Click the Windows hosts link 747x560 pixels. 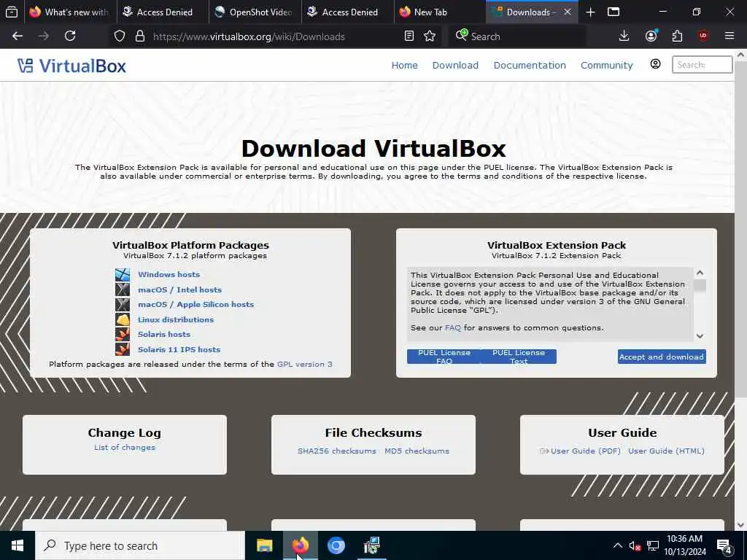point(169,274)
